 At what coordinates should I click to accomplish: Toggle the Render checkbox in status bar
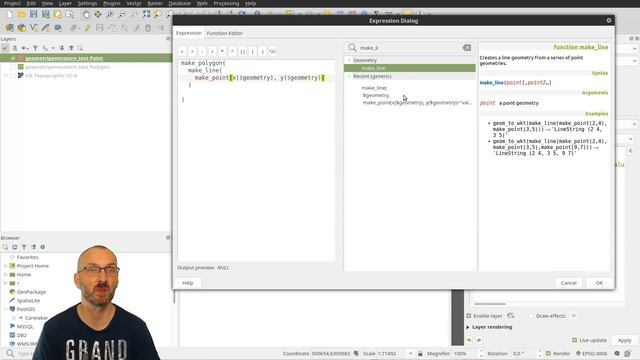click(x=548, y=353)
